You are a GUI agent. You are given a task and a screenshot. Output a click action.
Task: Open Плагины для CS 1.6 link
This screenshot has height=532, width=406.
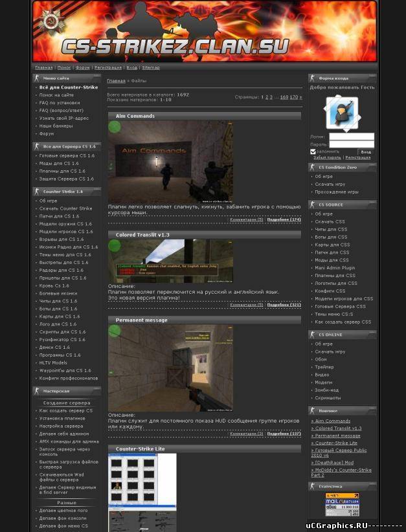[62, 171]
